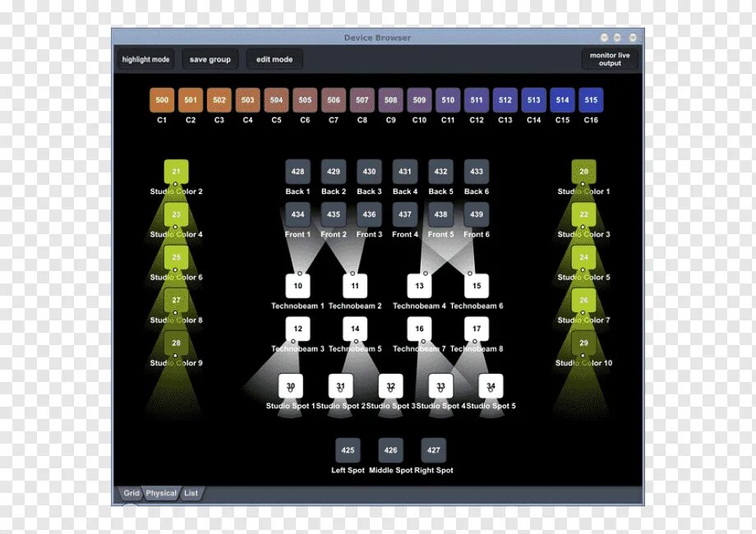Select dimmer 430 Back 3
The height and width of the screenshot is (534, 756).
(369, 172)
